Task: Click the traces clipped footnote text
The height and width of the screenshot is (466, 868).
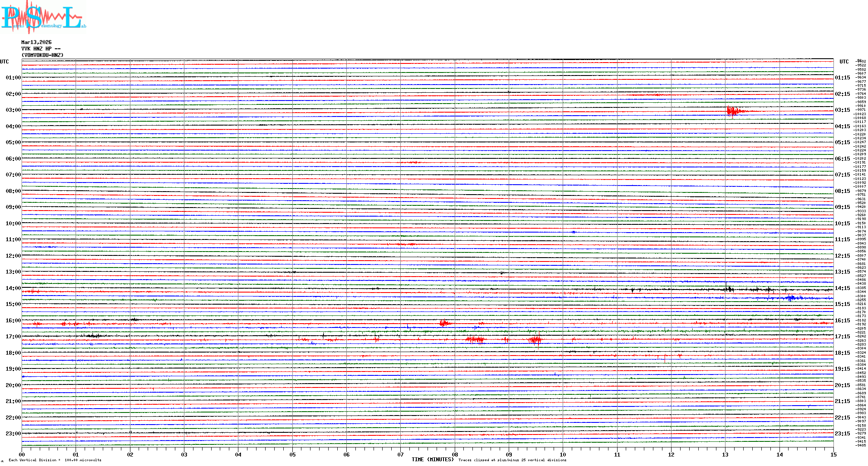Action: point(512,460)
